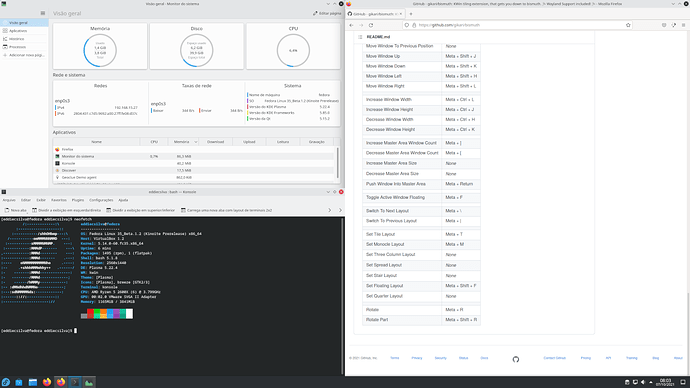Open the Plugins menu in Konsole
Viewport: 690px width, 388px height.
(78, 200)
